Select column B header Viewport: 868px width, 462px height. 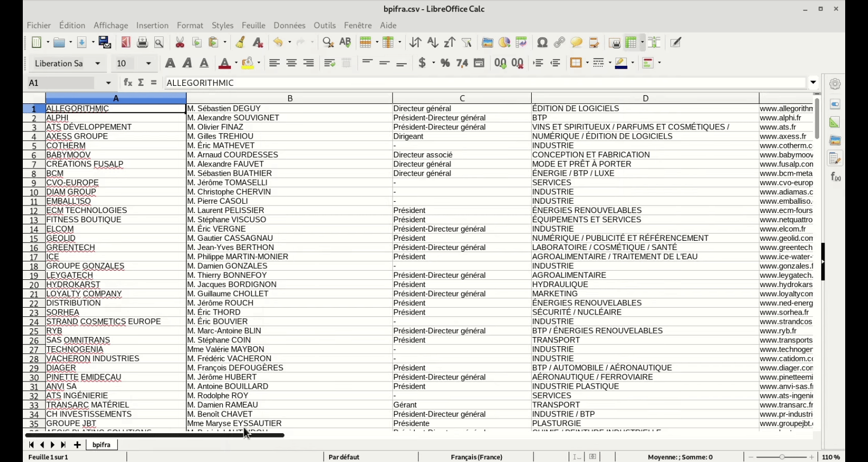point(290,98)
